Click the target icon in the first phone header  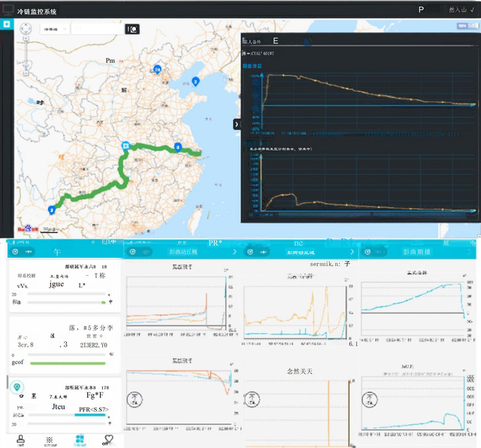pos(15,252)
